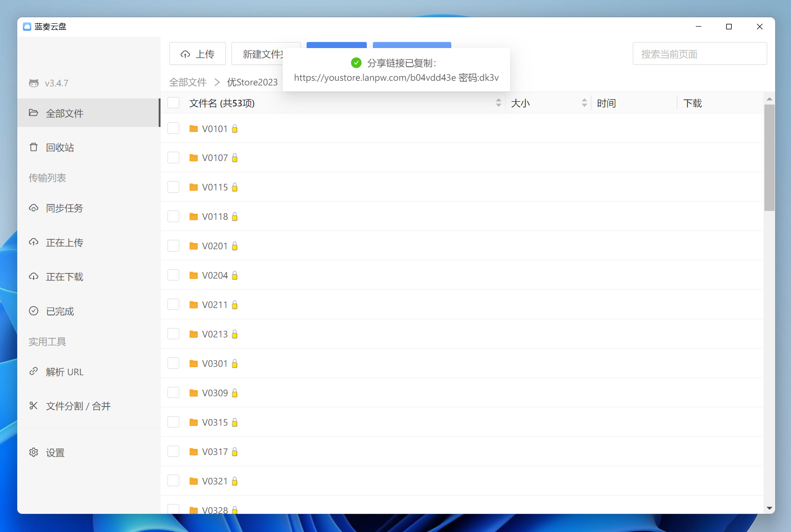791x532 pixels.
Task: Click the V0115 folder icon
Action: [x=194, y=187]
